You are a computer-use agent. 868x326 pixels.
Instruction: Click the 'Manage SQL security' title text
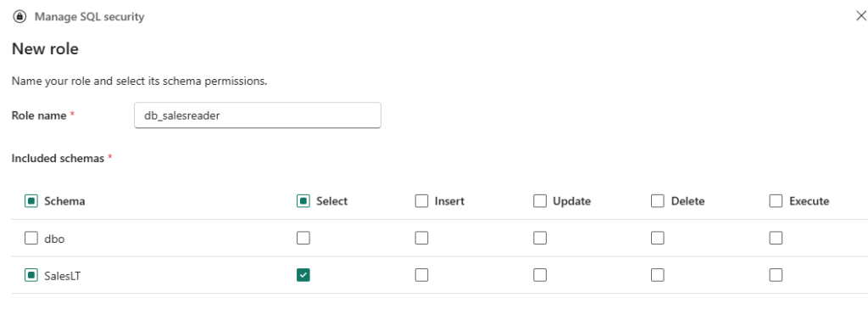point(89,17)
